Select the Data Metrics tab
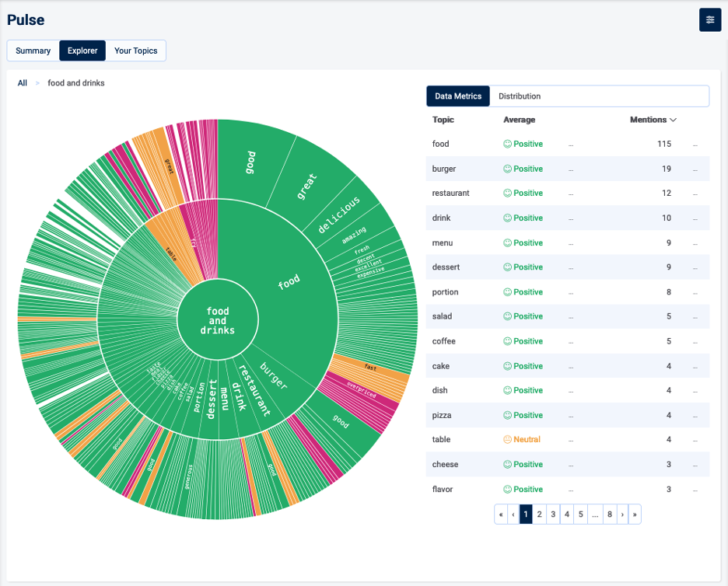Screen dimensions: 728x586 (x=457, y=96)
